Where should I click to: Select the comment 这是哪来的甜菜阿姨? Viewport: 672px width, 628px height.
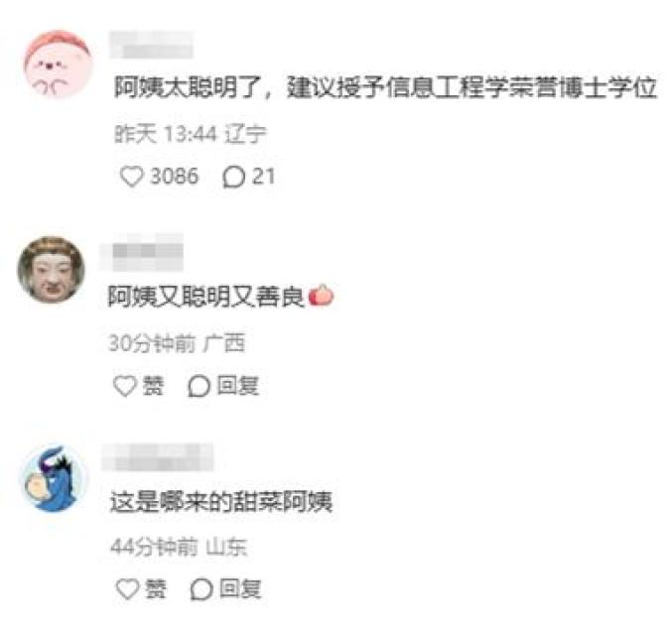coord(221,502)
